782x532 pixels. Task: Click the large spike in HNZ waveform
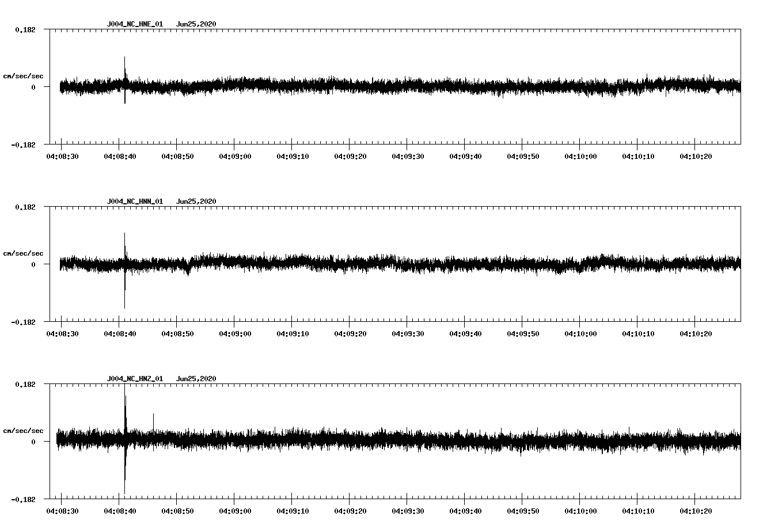pyautogui.click(x=125, y=403)
